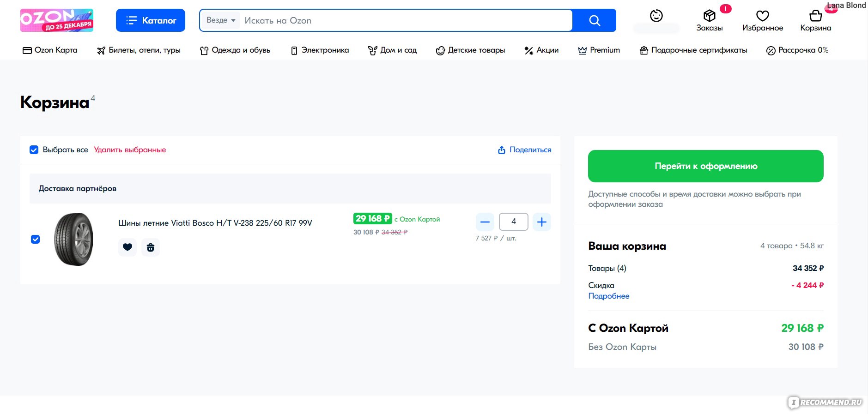The height and width of the screenshot is (414, 868).
Task: Click the Ozon logo
Action: click(x=56, y=20)
